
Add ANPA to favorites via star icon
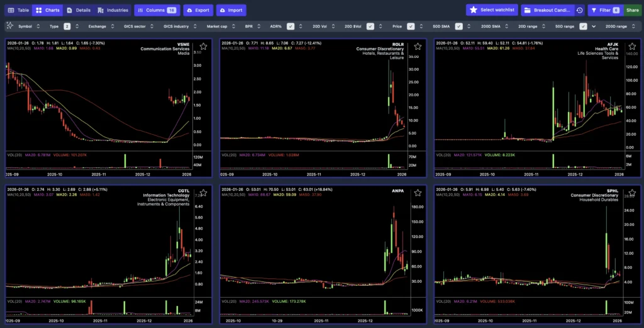(417, 192)
